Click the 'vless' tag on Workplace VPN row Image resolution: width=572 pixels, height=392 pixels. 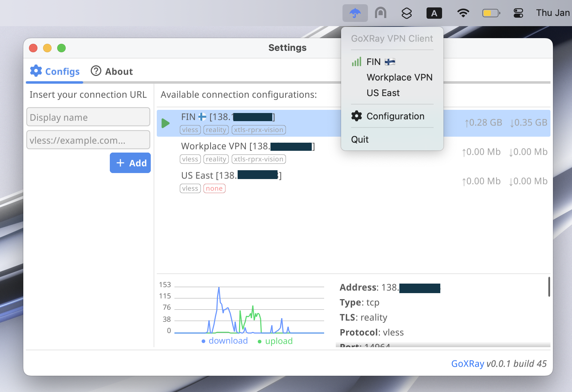190,159
